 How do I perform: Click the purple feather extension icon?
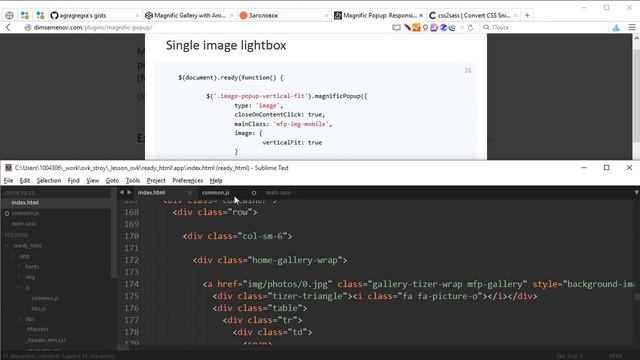point(407,27)
